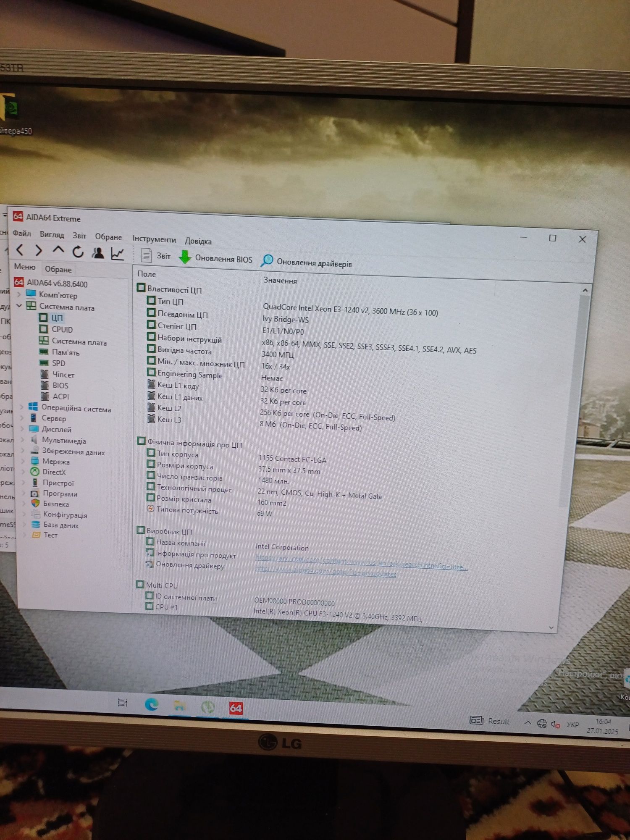
Task: Click the УКР language indicator
Action: pyautogui.click(x=572, y=724)
